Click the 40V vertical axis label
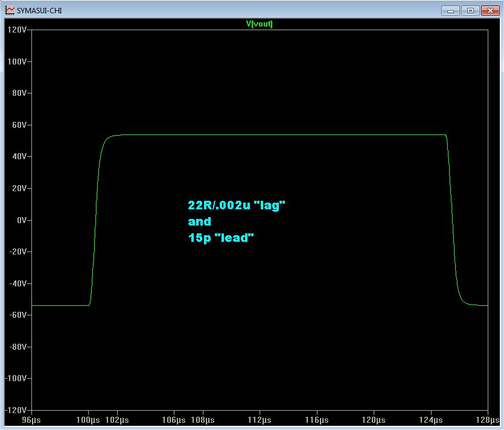Screen dimensions: 504x430 19,156
